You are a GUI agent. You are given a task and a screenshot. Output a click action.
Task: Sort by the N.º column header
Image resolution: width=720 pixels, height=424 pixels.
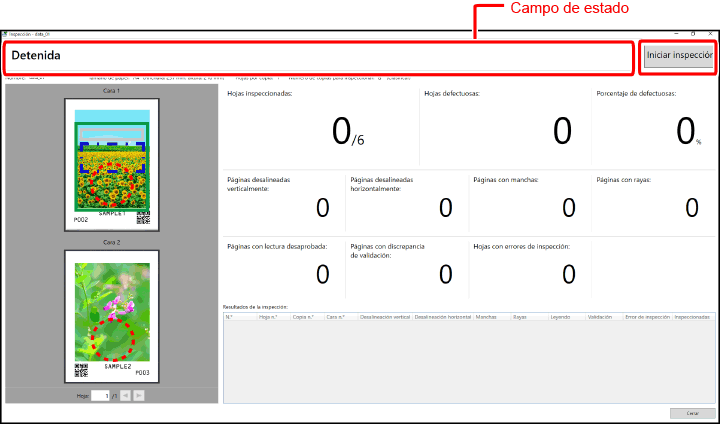point(240,316)
